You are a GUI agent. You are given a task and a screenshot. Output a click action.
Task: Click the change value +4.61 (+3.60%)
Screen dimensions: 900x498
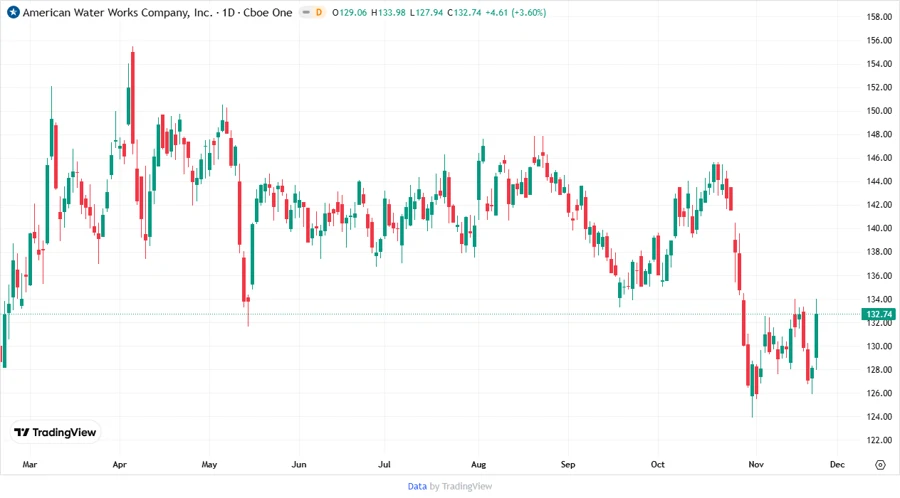515,12
